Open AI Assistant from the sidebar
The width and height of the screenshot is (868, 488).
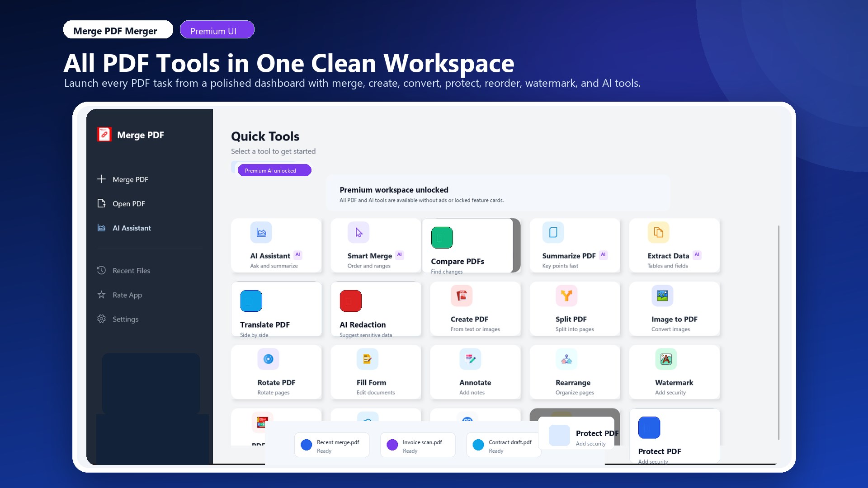click(x=149, y=228)
